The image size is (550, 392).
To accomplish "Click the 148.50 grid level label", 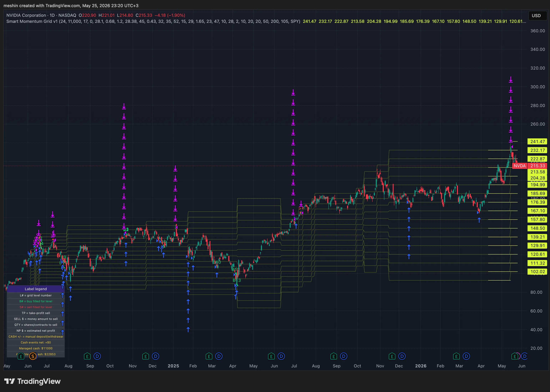I will pos(538,228).
